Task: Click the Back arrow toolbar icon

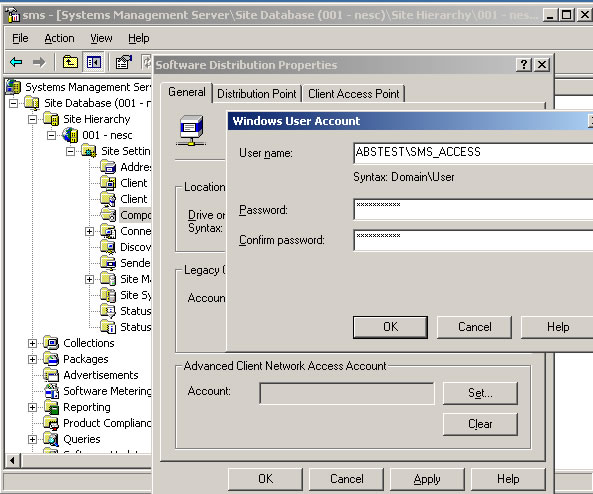Action: click(x=16, y=62)
